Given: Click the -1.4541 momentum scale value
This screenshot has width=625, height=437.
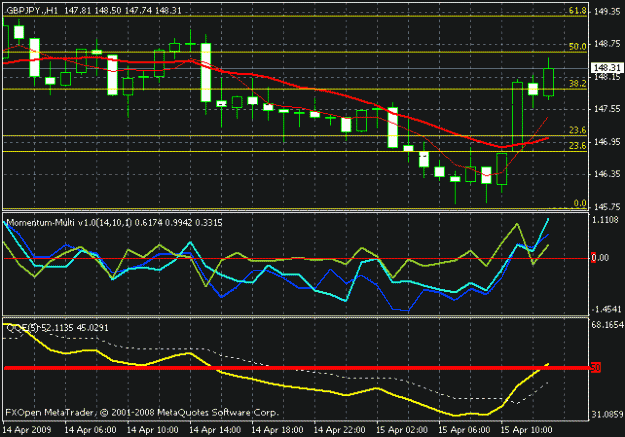Looking at the screenshot, I should (x=606, y=309).
